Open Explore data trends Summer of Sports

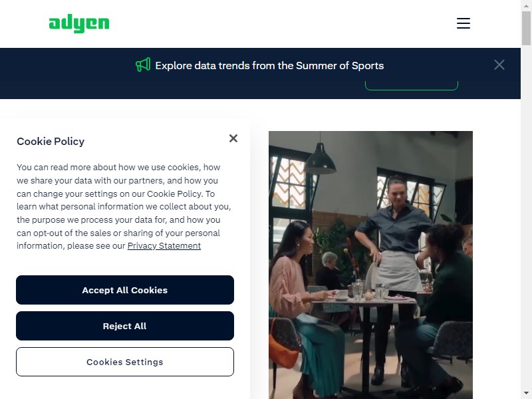point(269,65)
